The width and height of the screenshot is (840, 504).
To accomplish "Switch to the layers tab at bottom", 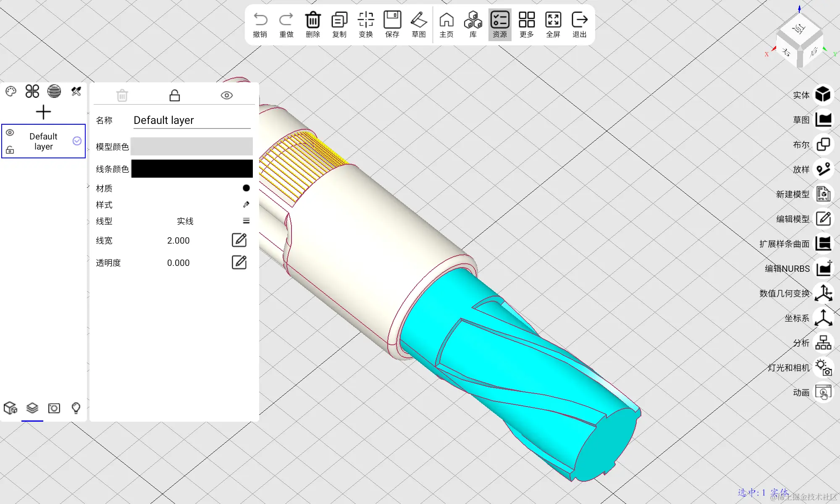I will pyautogui.click(x=32, y=408).
